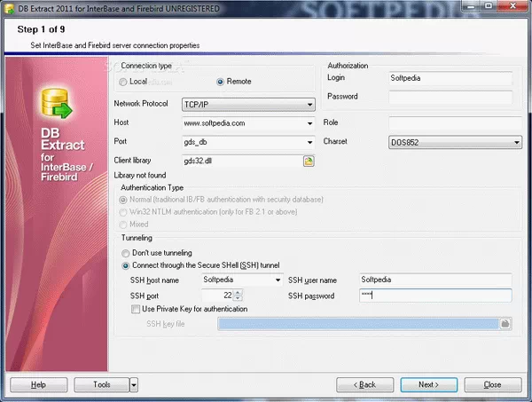Click the SSH key file path field
Image resolution: width=532 pixels, height=402 pixels.
(x=358, y=324)
